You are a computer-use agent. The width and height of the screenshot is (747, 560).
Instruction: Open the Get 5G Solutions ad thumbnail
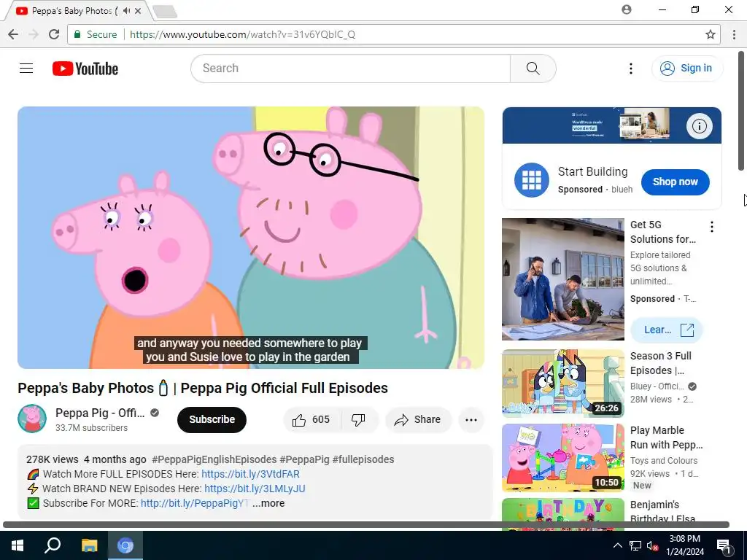[x=562, y=279]
